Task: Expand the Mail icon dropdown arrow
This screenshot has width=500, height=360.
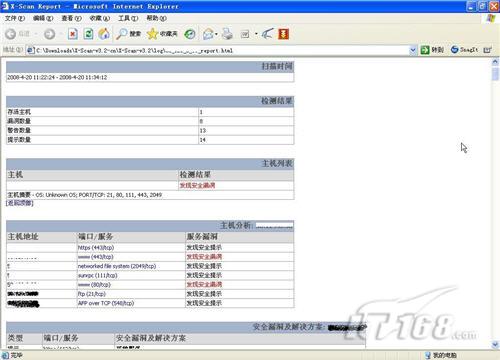Action: pos(216,34)
